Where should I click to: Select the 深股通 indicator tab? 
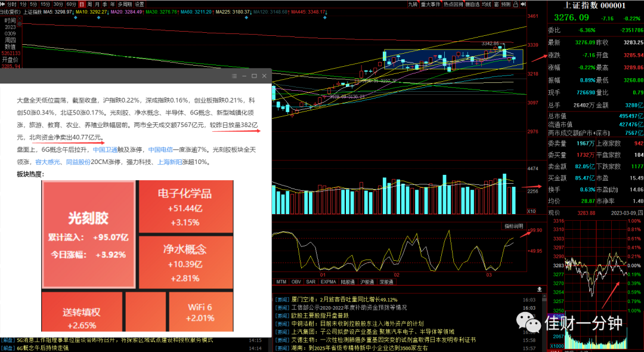click(386, 282)
